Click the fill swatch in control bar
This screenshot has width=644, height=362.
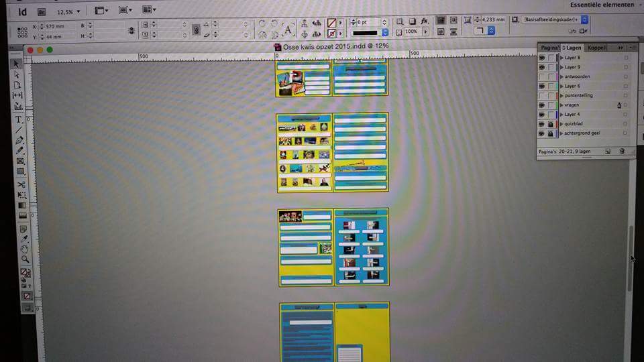[x=332, y=23]
